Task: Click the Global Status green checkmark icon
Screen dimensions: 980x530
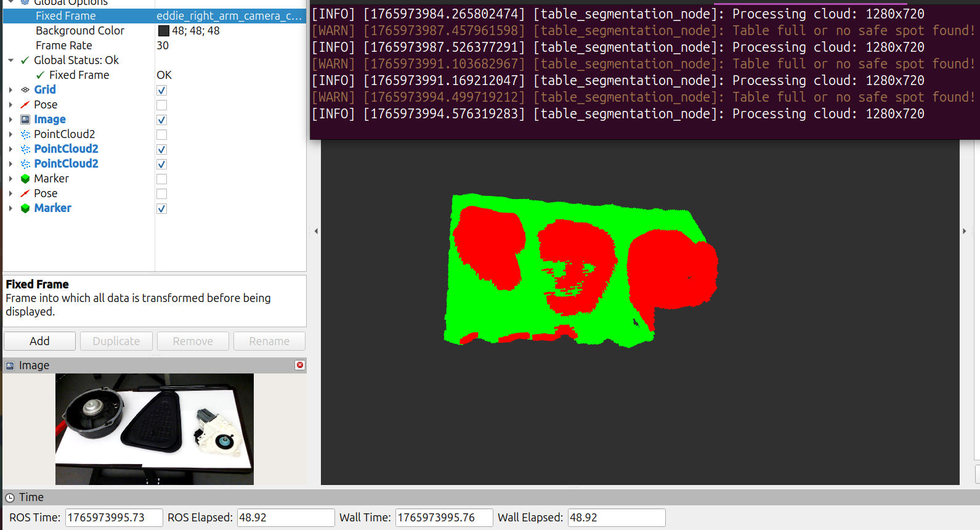Action: (25, 60)
